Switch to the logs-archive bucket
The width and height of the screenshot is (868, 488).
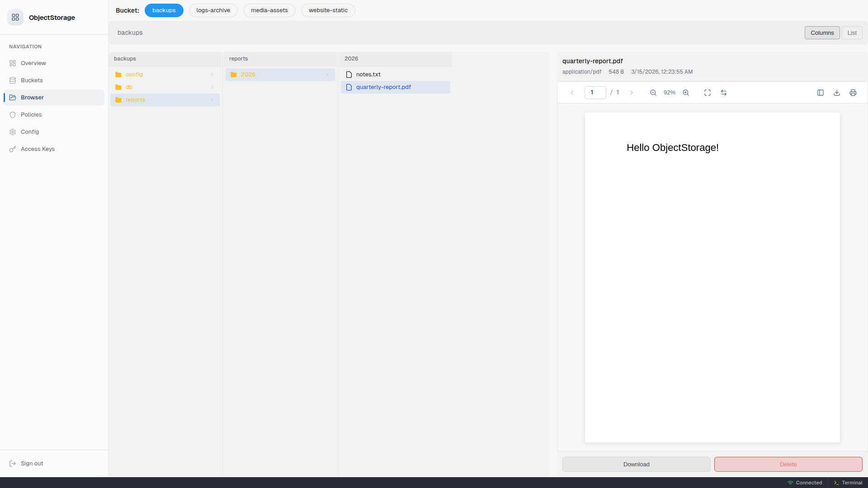213,10
